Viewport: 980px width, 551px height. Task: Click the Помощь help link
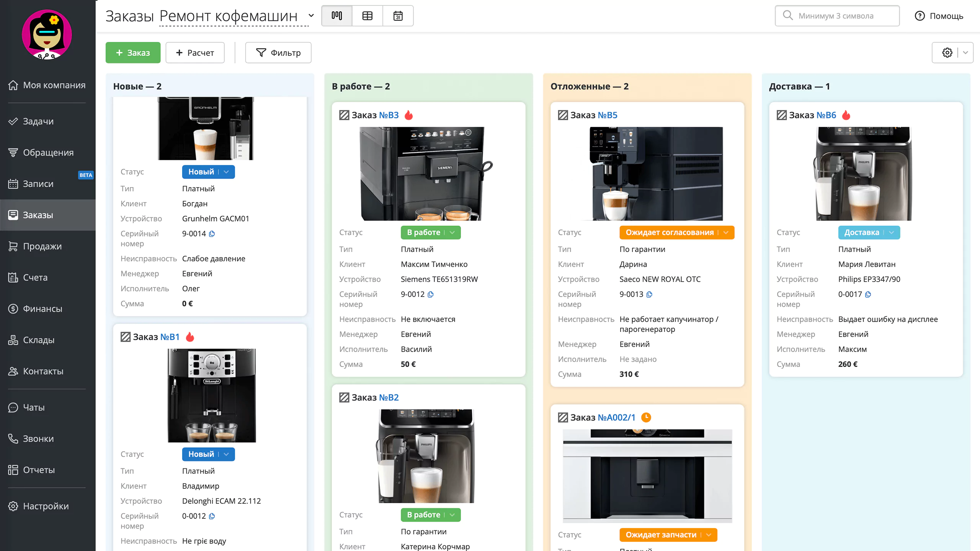[946, 16]
